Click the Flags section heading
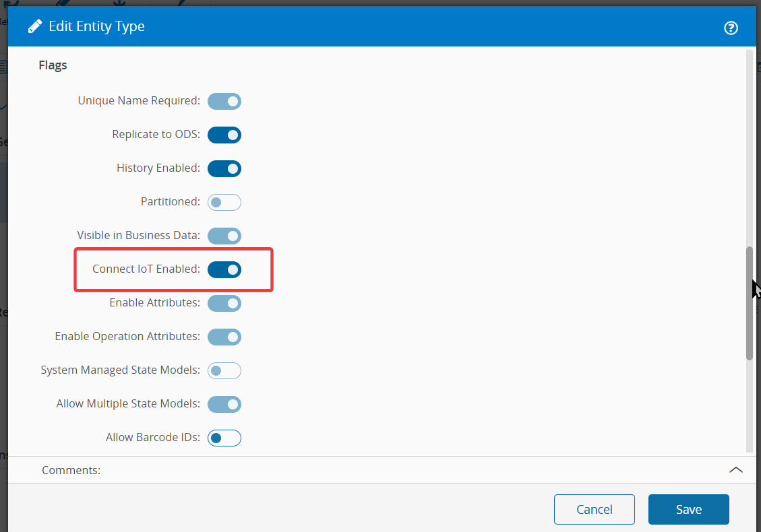This screenshot has width=761, height=532. 53,65
